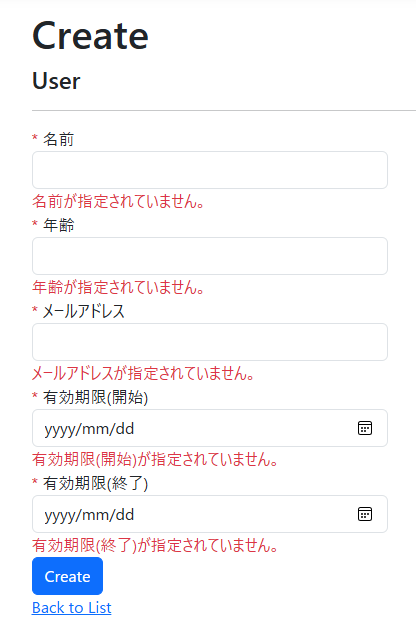Click the メールアドレスが指定されていません error text
This screenshot has width=416, height=641.
pos(143,373)
